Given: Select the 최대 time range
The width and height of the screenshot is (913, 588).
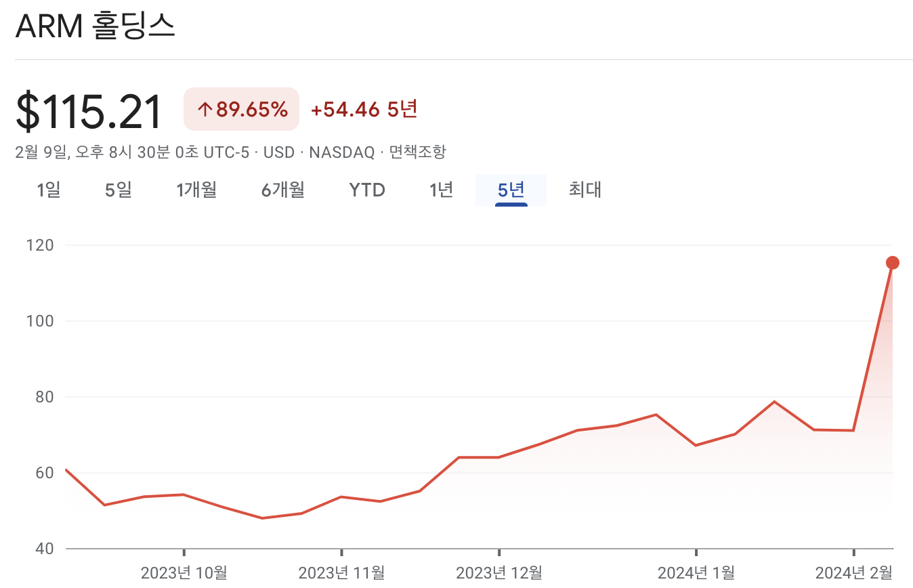Looking at the screenshot, I should tap(585, 190).
